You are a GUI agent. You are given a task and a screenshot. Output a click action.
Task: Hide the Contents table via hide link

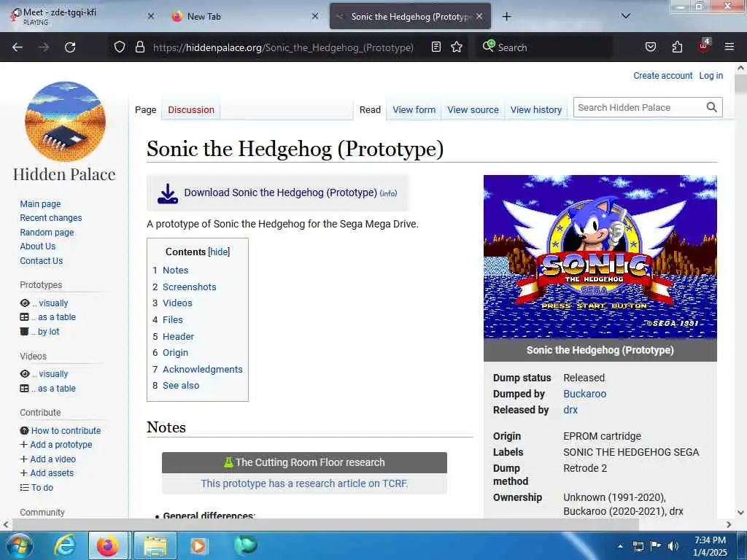click(219, 252)
